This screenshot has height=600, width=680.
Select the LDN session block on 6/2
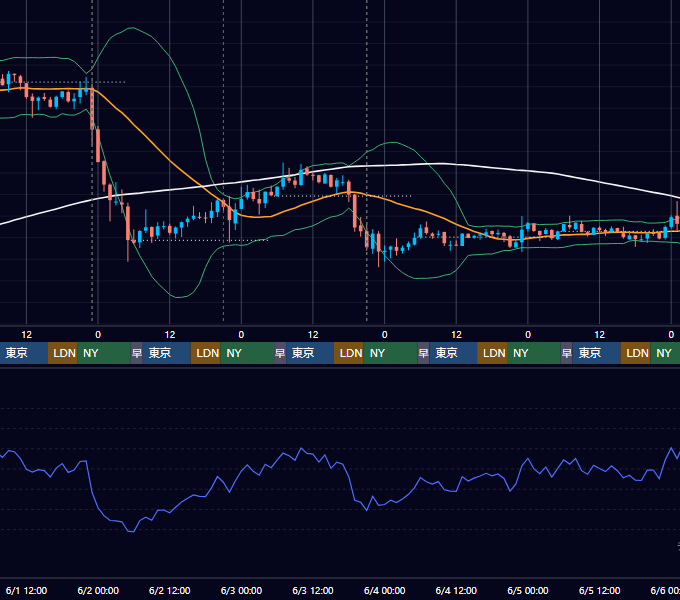click(x=206, y=353)
